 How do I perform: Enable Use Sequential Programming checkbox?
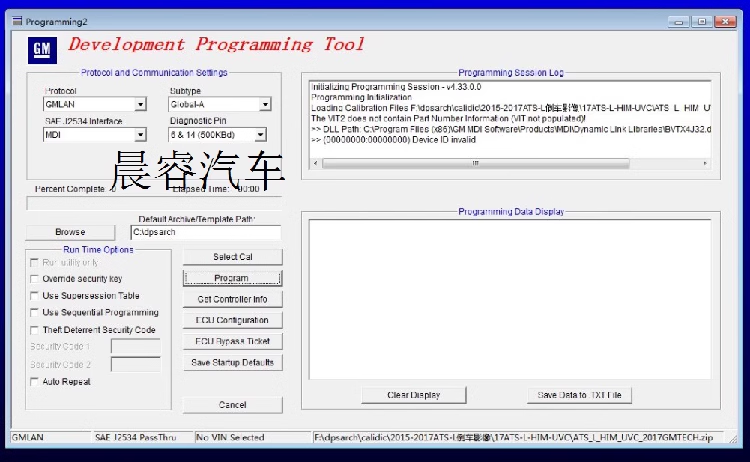(34, 312)
